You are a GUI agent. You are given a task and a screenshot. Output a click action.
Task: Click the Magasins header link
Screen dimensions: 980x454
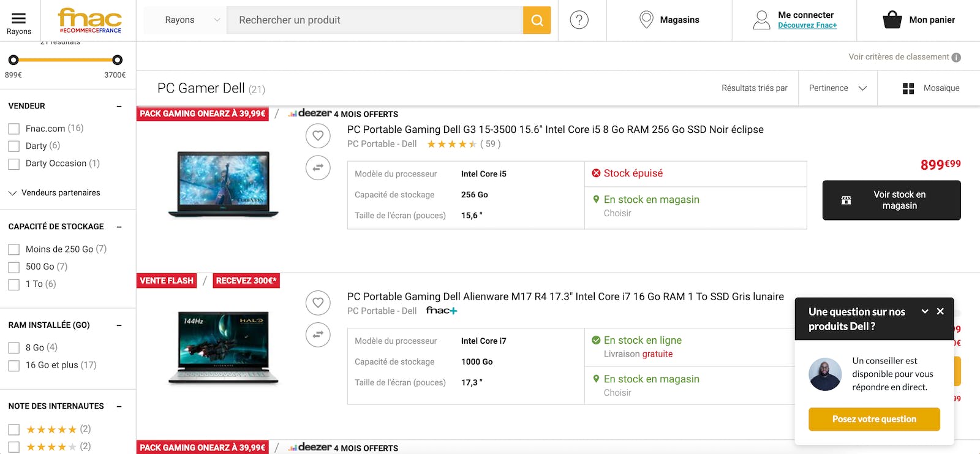point(679,20)
